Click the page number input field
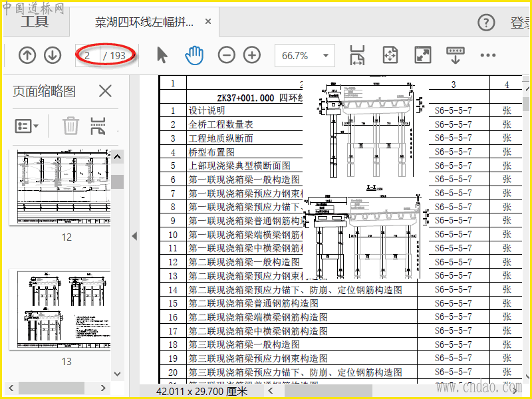 pos(88,55)
